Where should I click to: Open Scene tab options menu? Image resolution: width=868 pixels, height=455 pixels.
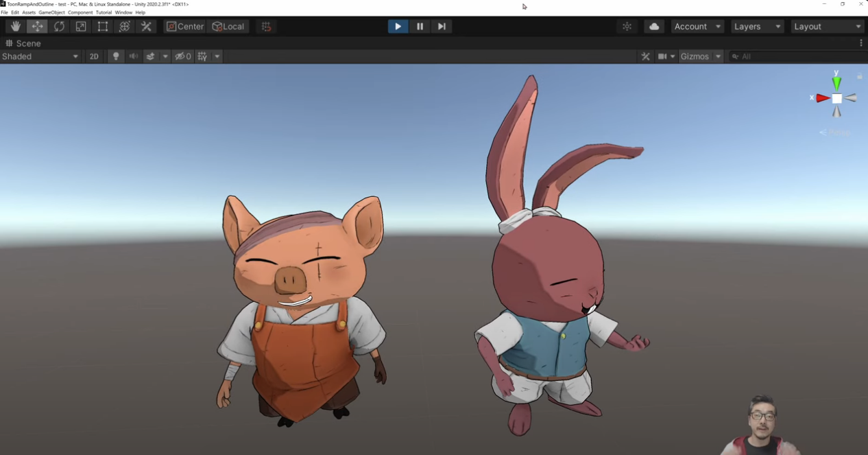pyautogui.click(x=861, y=43)
